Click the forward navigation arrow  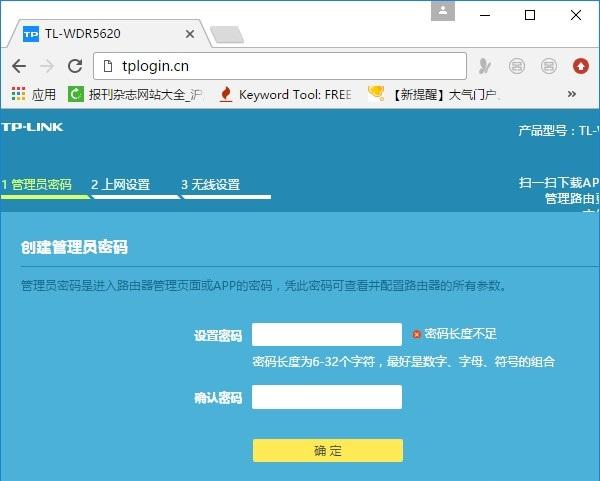47,66
